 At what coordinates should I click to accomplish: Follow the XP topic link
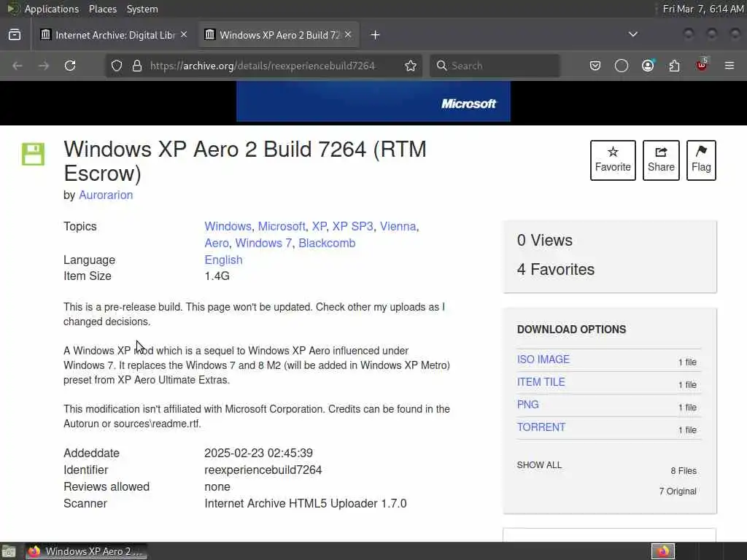(320, 227)
